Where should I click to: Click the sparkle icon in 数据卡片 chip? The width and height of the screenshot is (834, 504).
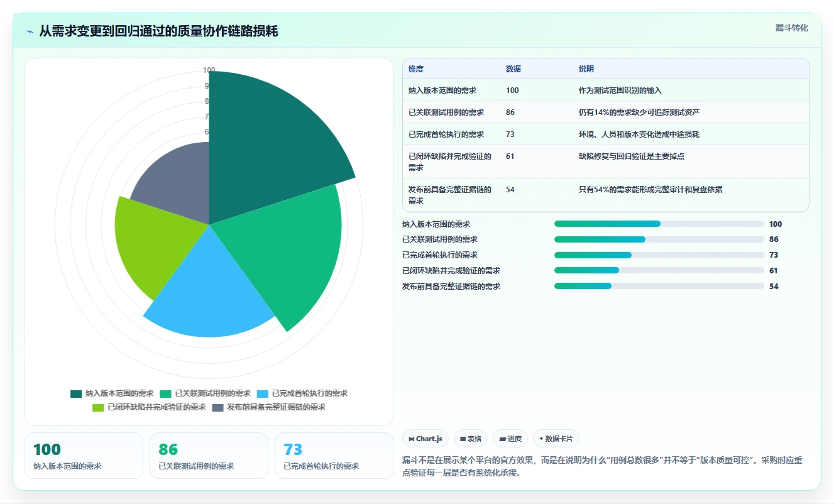(x=541, y=439)
